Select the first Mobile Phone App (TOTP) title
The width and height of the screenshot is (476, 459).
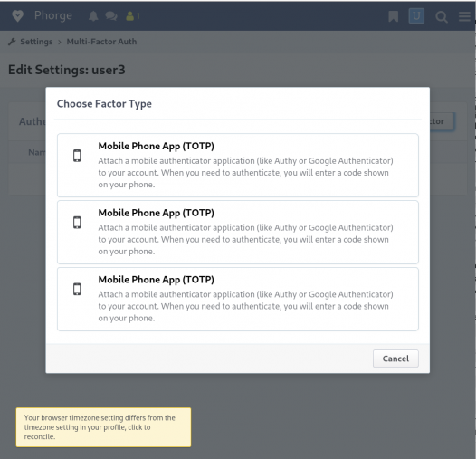point(156,146)
